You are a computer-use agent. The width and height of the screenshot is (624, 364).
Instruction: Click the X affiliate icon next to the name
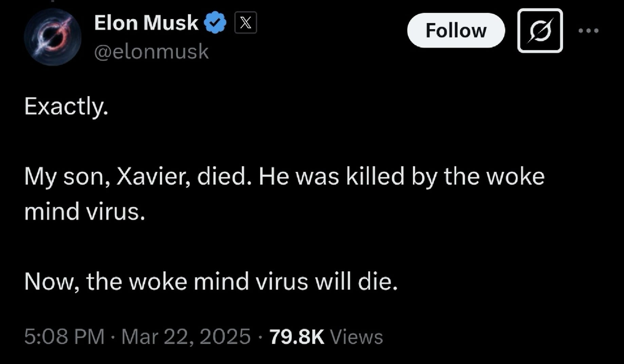(245, 22)
